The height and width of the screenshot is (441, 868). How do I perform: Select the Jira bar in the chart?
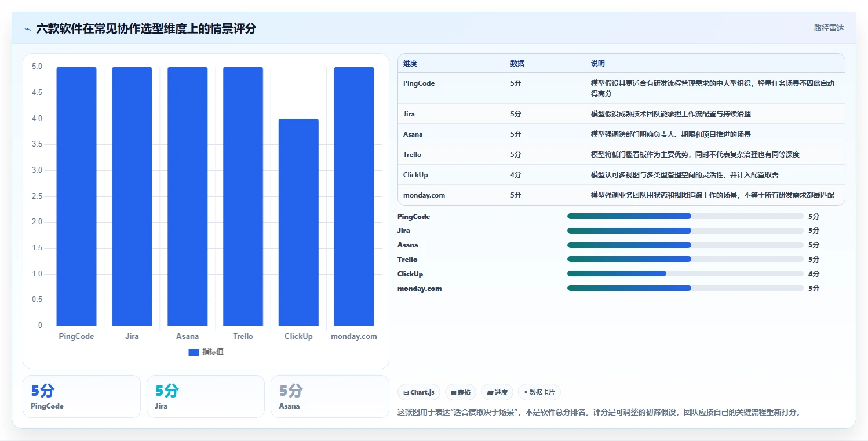point(132,196)
